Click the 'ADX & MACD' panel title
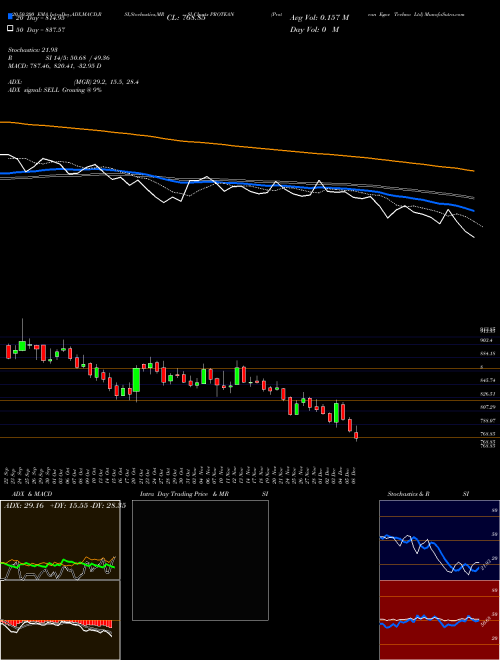This screenshot has height=660, width=500. click(x=32, y=494)
